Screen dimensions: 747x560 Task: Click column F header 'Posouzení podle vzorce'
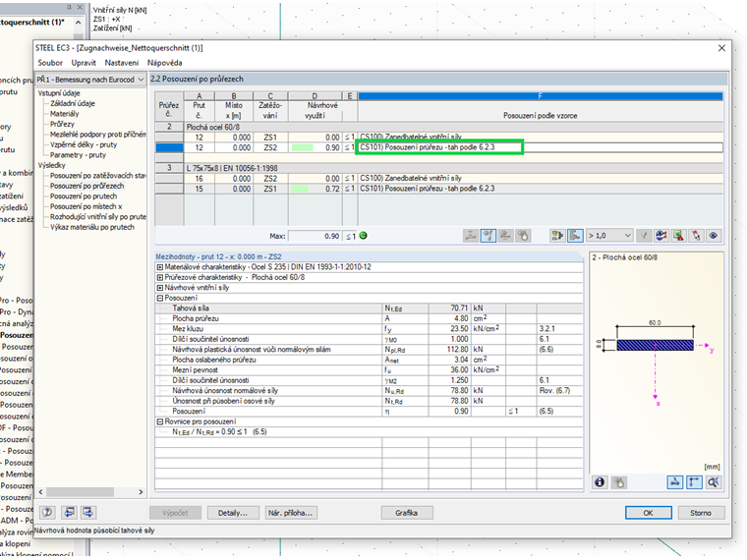[540, 116]
